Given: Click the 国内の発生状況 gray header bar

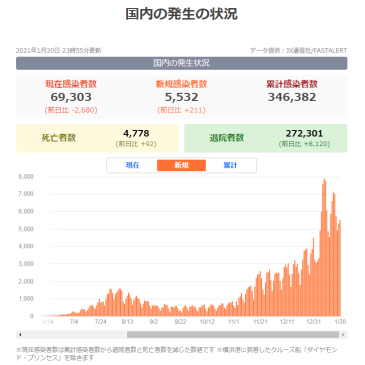Looking at the screenshot, I should [182, 63].
